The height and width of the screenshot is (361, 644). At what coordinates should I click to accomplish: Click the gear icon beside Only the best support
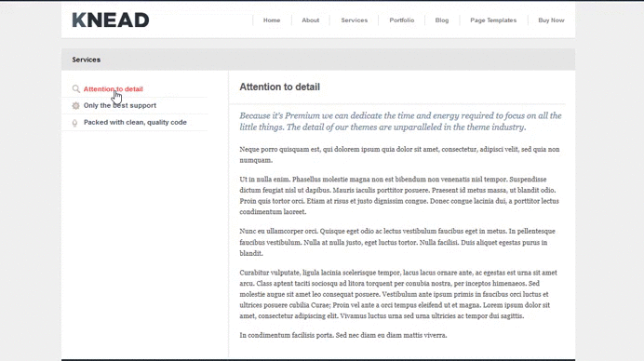pos(75,105)
